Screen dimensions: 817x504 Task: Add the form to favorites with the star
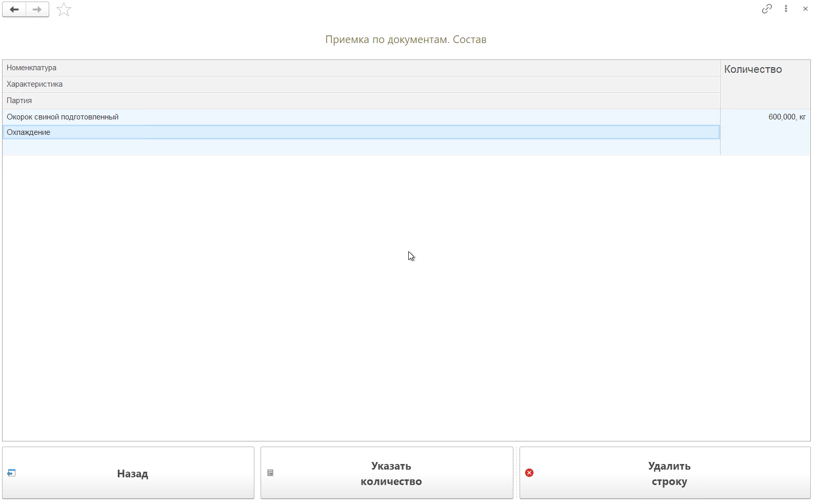pos(64,9)
